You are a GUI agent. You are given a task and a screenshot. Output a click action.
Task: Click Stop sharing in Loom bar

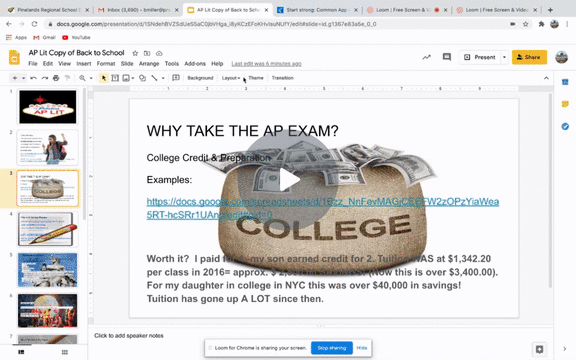tap(332, 348)
